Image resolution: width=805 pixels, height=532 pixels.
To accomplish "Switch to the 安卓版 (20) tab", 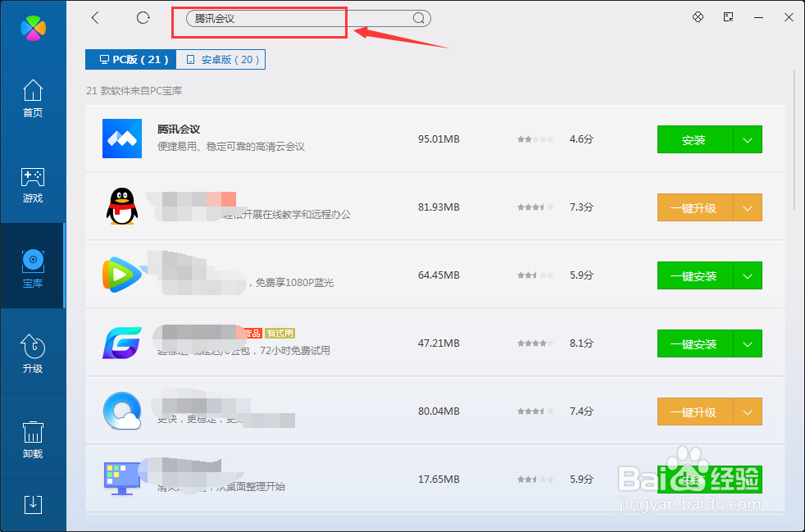I will point(221,60).
